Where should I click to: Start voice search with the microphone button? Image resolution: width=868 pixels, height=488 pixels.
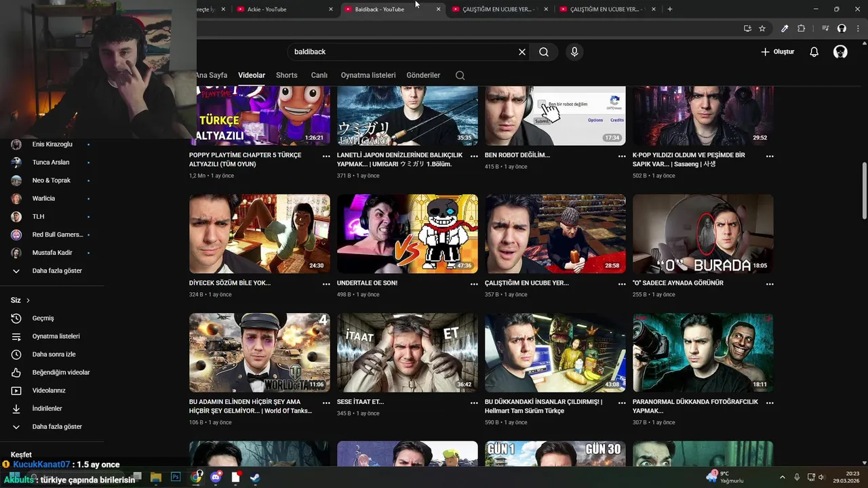click(x=574, y=52)
